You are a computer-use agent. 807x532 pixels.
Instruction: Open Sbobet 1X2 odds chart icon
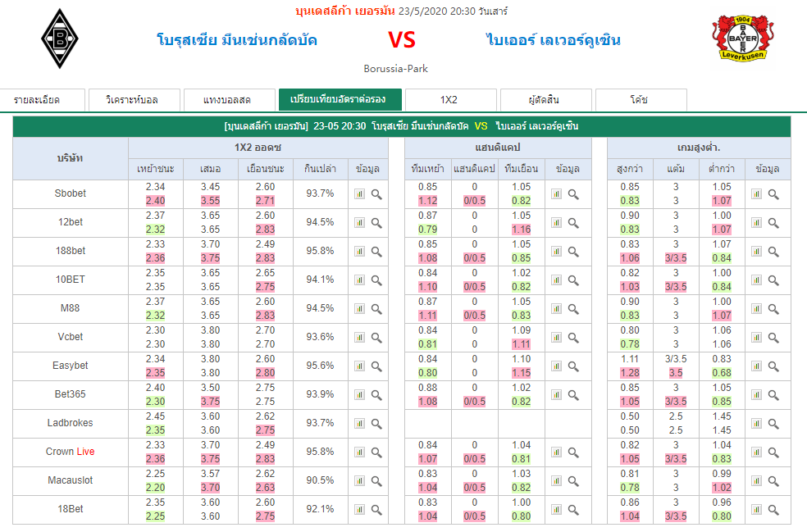tap(359, 194)
